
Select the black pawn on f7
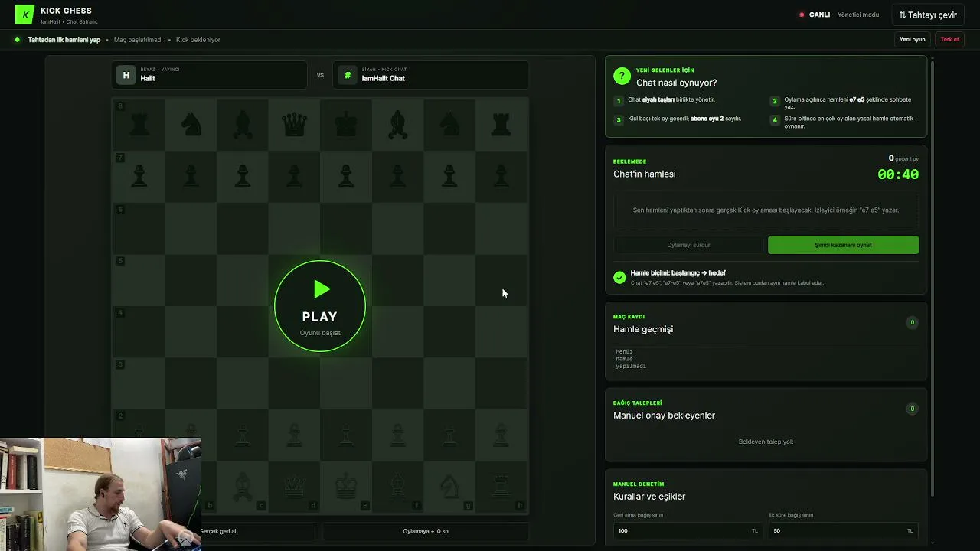point(397,176)
